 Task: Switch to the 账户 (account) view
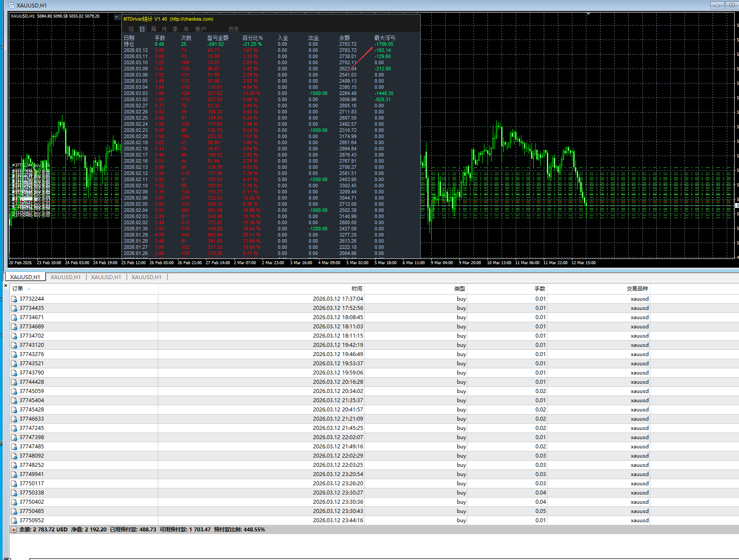pos(200,29)
